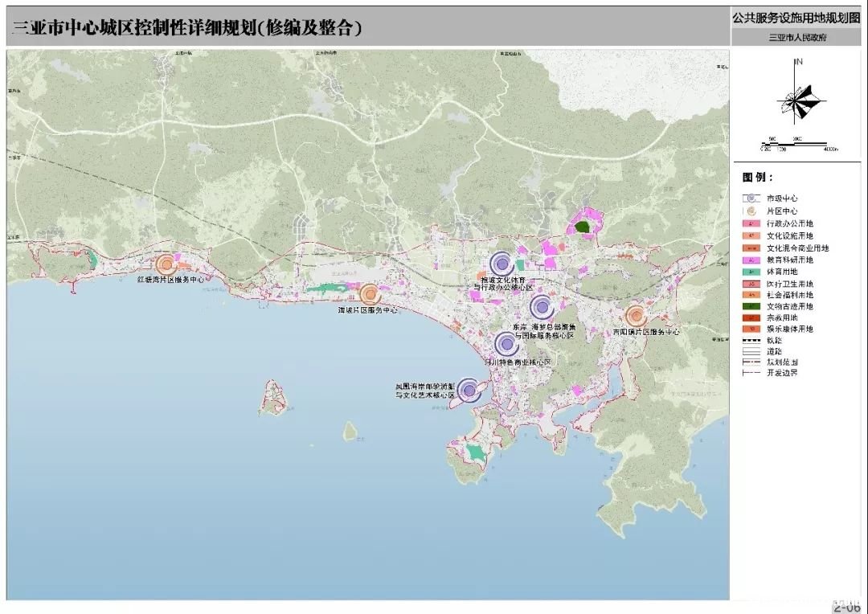
Task: Click the long teal sports strip near 海坡
Action: pos(327,288)
